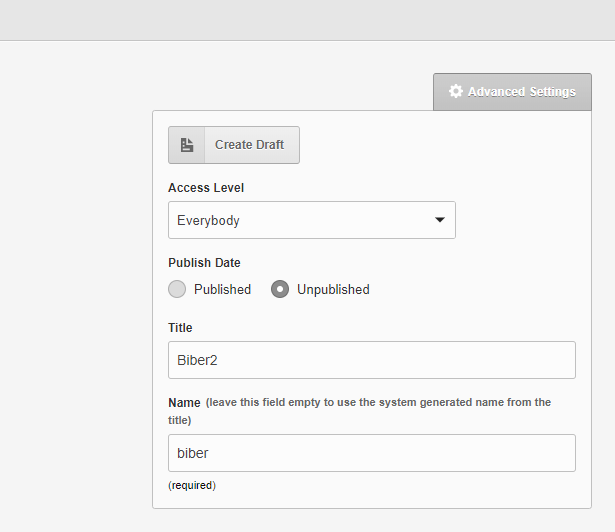The image size is (615, 532).
Task: Click the Unpublished option label
Action: [x=333, y=290]
